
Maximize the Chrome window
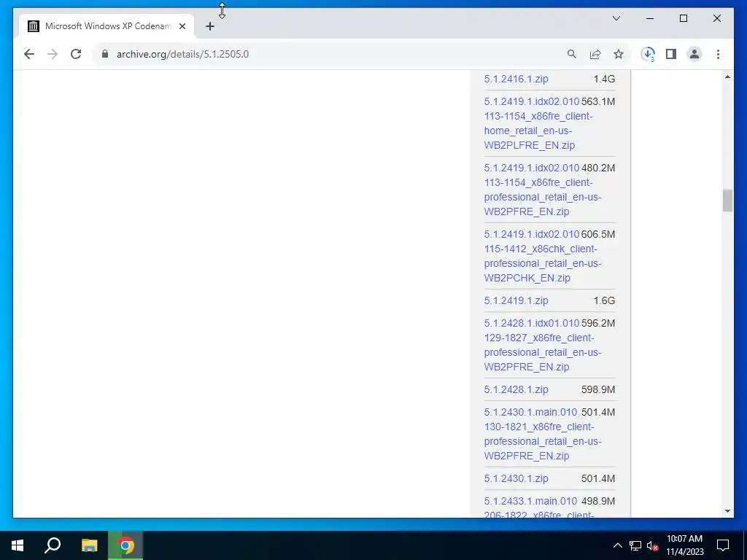point(683,18)
